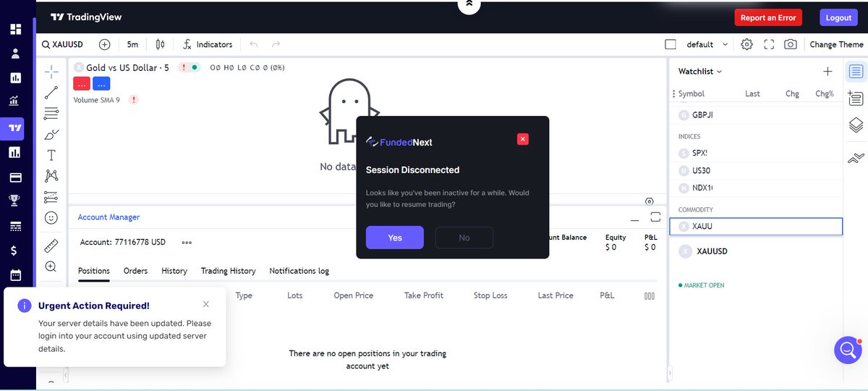Add symbol to watchlist with plus button

pyautogui.click(x=828, y=71)
